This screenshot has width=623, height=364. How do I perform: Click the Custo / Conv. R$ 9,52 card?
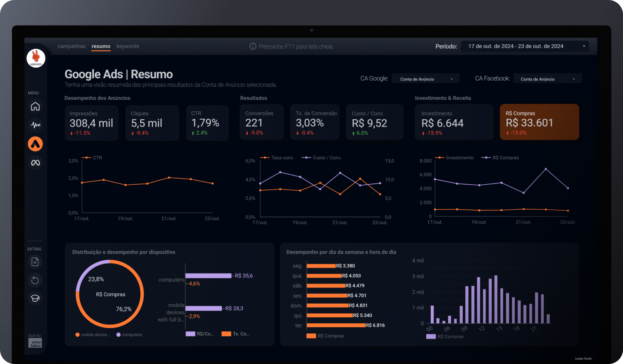pyautogui.click(x=374, y=122)
